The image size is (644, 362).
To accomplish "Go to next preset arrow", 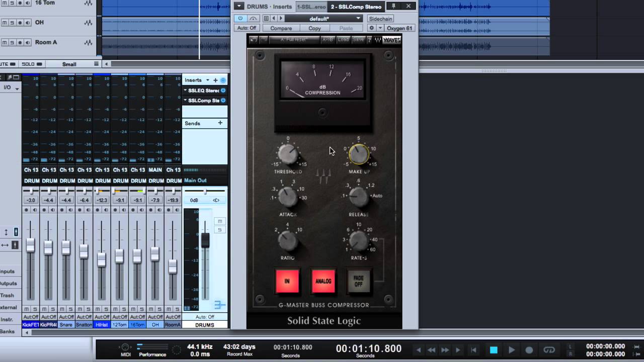I will pos(280,19).
